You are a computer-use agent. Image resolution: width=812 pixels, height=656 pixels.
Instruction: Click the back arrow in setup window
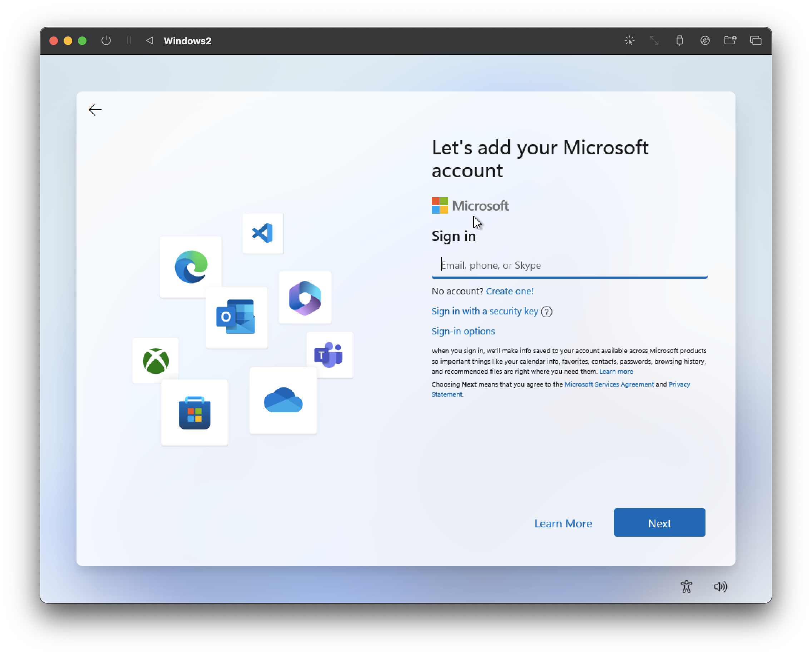(x=95, y=110)
